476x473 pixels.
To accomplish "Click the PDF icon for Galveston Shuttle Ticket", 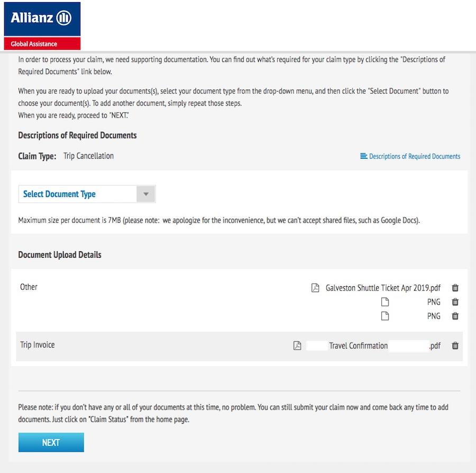I will pyautogui.click(x=315, y=287).
